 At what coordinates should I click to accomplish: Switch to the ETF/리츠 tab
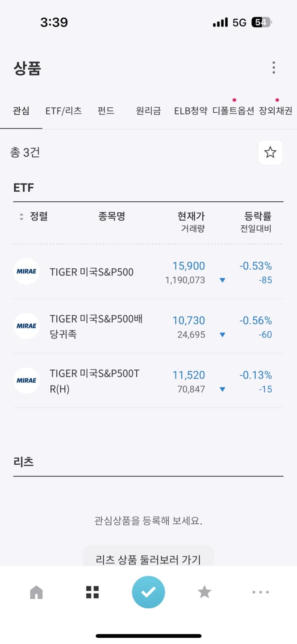(63, 111)
